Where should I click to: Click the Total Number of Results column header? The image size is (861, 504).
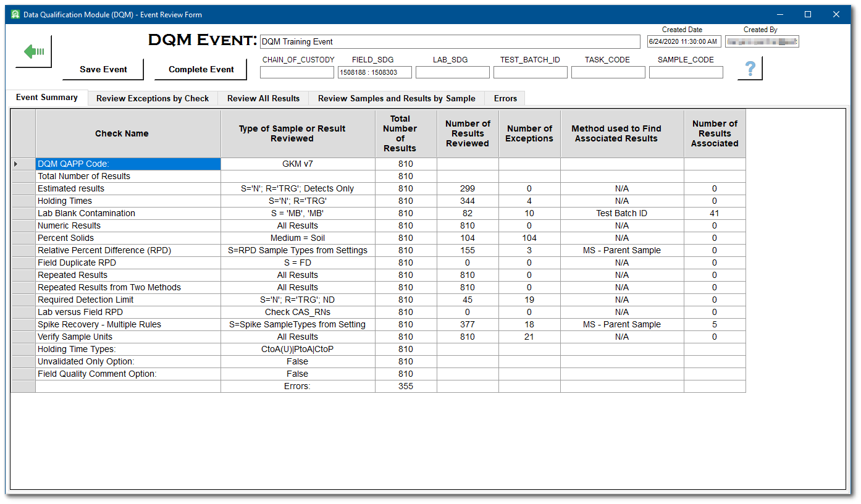point(406,133)
